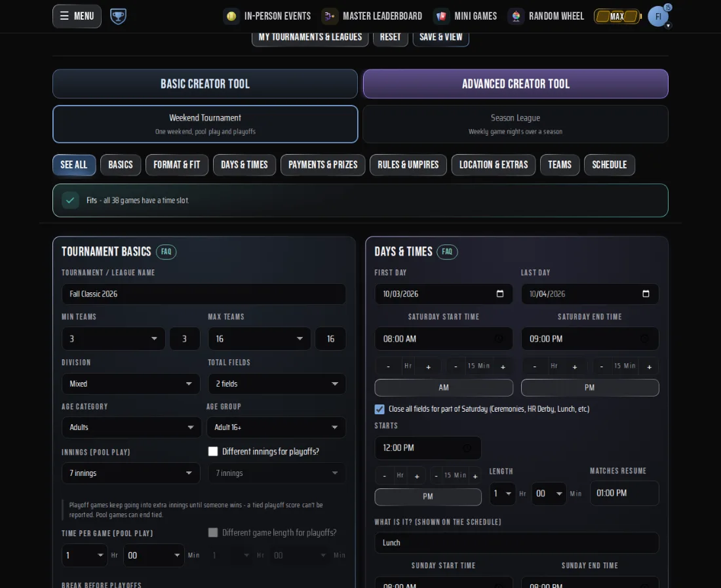Viewport: 721px width, 588px height.
Task: Switch to the Basics tab
Action: click(x=121, y=165)
